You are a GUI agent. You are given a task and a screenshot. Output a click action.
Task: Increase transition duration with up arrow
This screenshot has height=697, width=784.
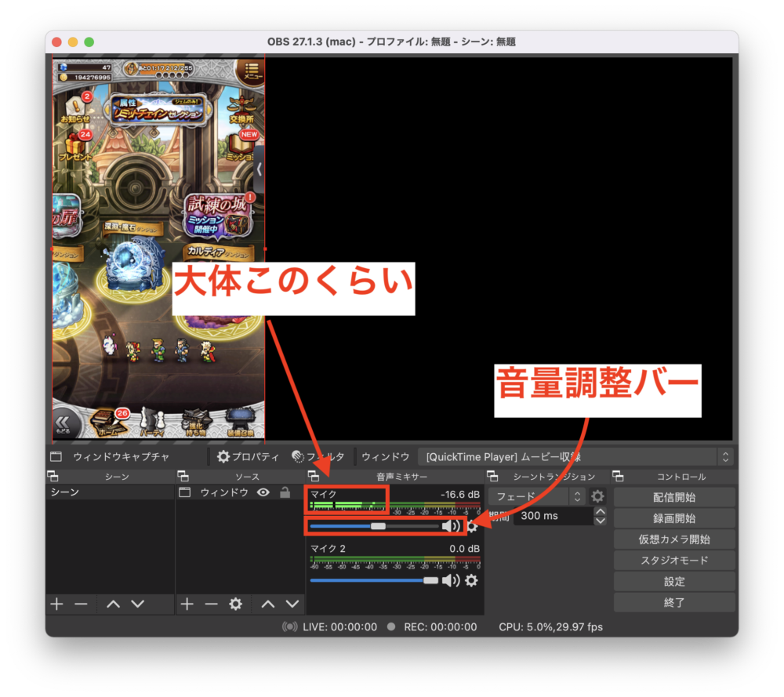[x=601, y=511]
